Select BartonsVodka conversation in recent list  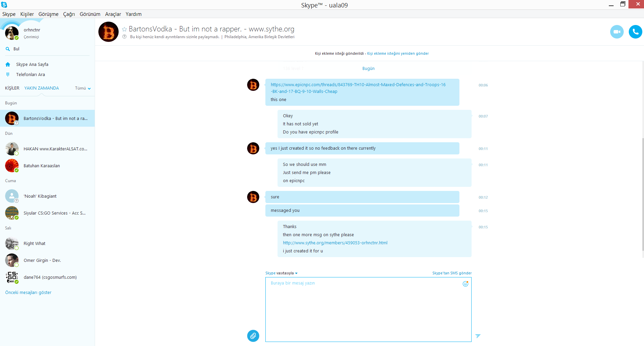pos(47,118)
